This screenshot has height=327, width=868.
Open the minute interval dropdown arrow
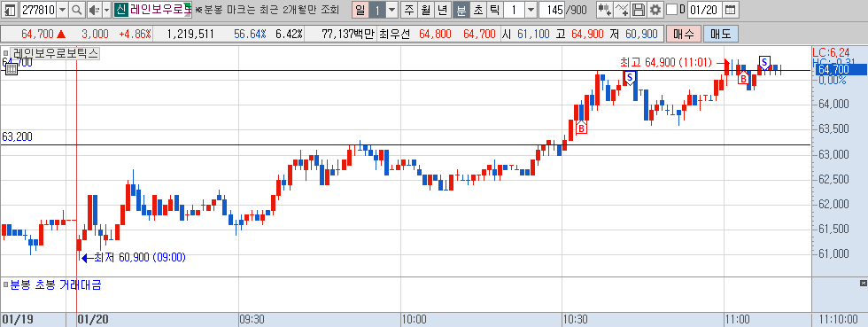(x=531, y=10)
